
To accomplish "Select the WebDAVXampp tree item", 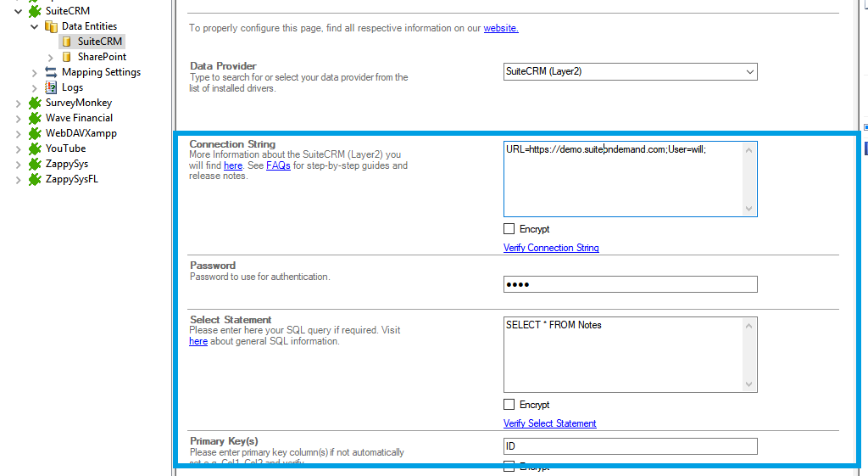I will tap(81, 133).
